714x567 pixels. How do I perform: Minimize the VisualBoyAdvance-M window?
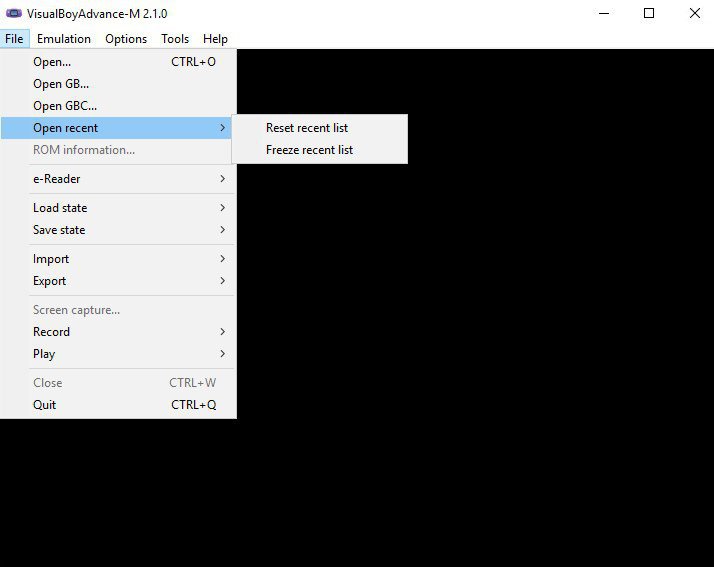click(x=604, y=13)
